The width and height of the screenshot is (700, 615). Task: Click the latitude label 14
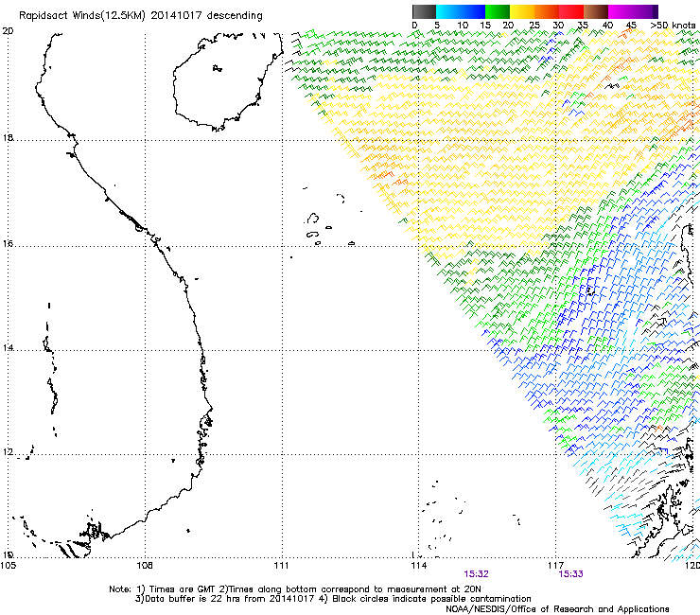pos(8,347)
